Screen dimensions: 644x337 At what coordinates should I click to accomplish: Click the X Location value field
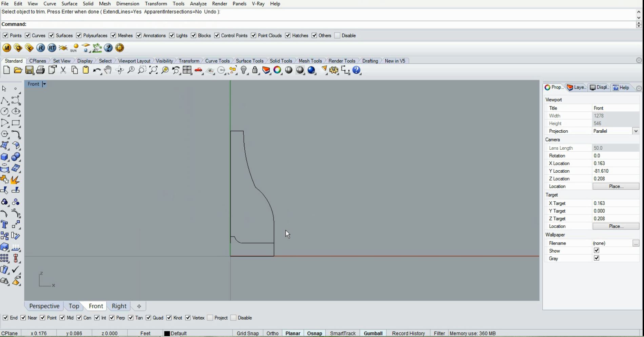click(616, 164)
